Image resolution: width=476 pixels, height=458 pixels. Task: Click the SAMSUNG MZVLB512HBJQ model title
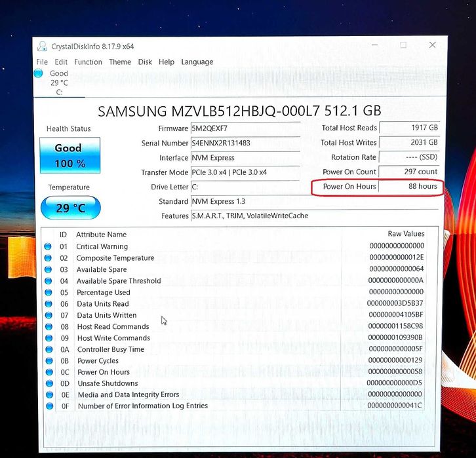[x=239, y=111]
